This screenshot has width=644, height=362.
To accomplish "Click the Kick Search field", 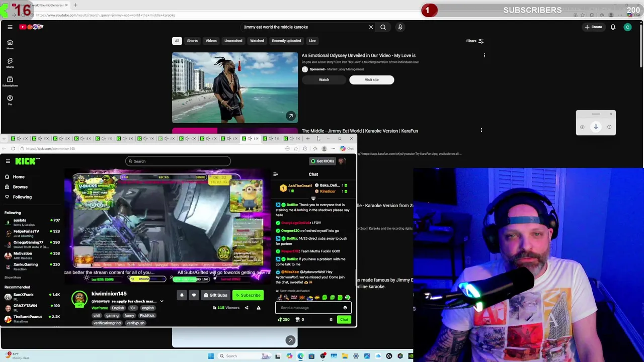I will 178,161.
